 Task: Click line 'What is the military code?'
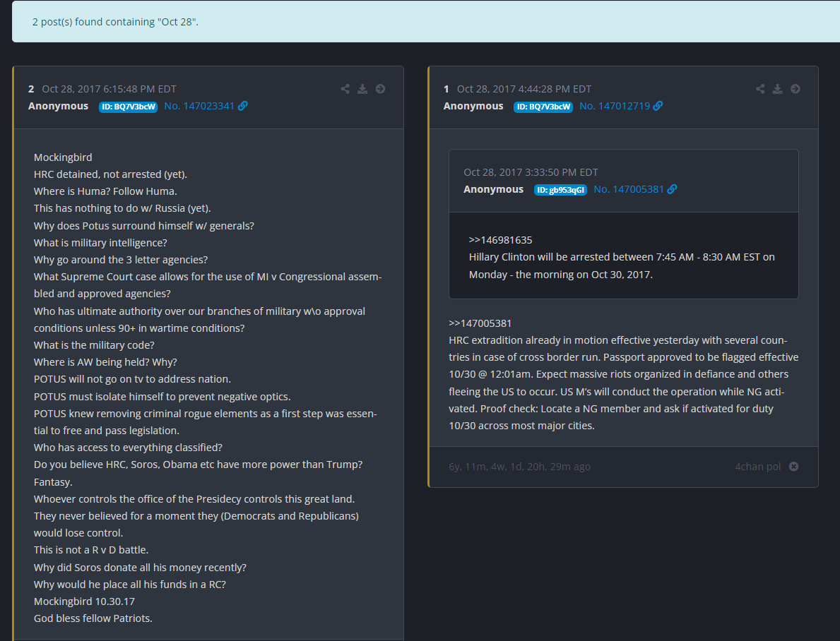click(94, 345)
